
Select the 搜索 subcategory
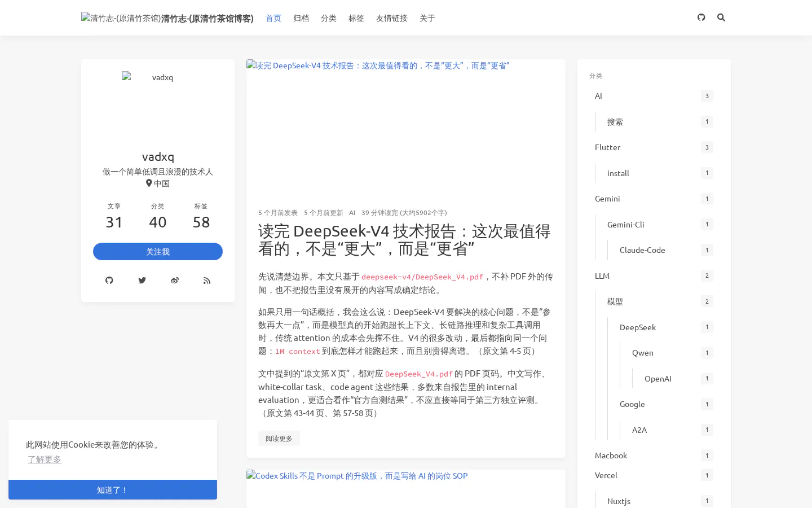tap(660, 122)
